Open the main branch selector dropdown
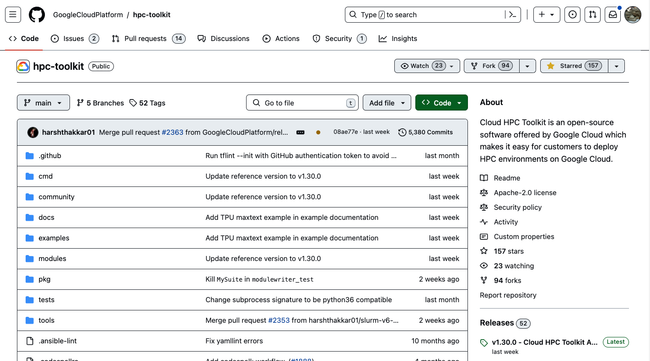Screen dimensions: 650x361 point(43,103)
